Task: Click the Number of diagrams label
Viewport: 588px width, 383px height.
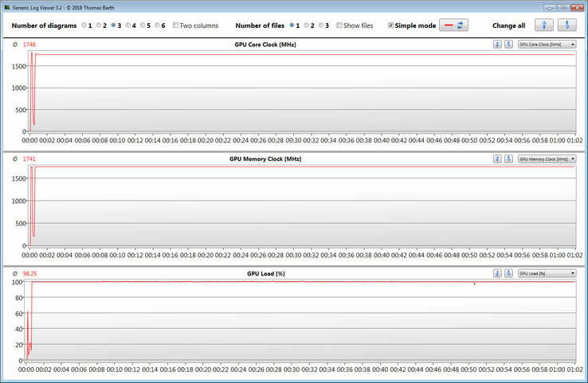Action: click(x=44, y=25)
